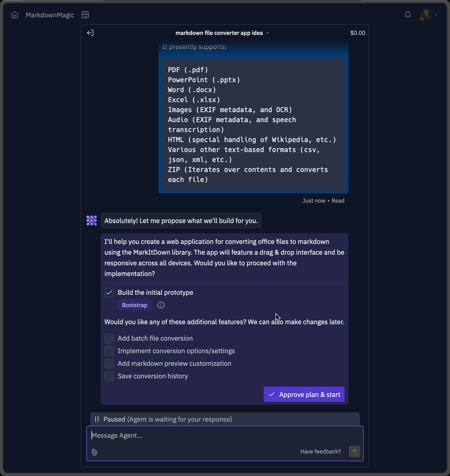
Task: Click the agent logo avatar
Action: pos(92,221)
